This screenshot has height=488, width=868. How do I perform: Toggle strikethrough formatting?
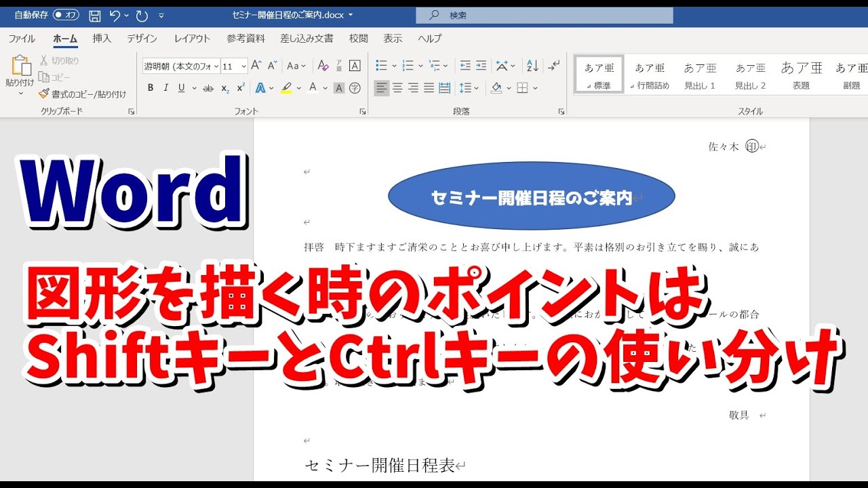[x=208, y=87]
